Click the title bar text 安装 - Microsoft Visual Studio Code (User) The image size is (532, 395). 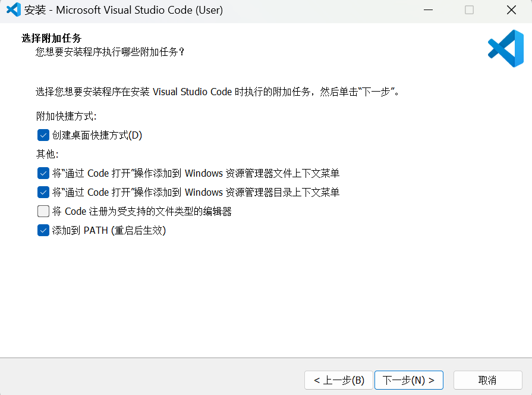124,10
